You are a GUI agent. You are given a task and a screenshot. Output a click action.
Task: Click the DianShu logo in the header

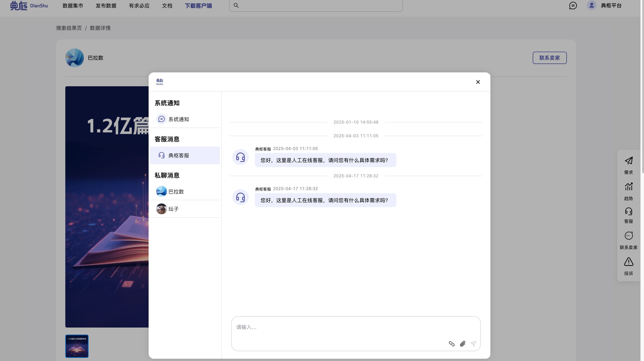coord(29,5)
